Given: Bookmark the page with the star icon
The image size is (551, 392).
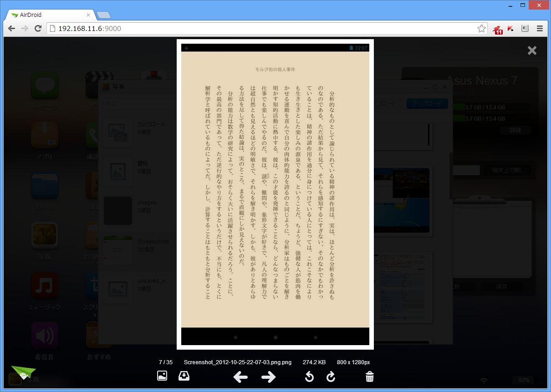Looking at the screenshot, I should pos(481,29).
